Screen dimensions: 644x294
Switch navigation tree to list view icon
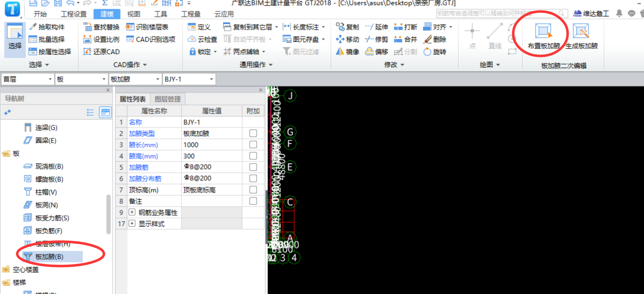pos(90,113)
